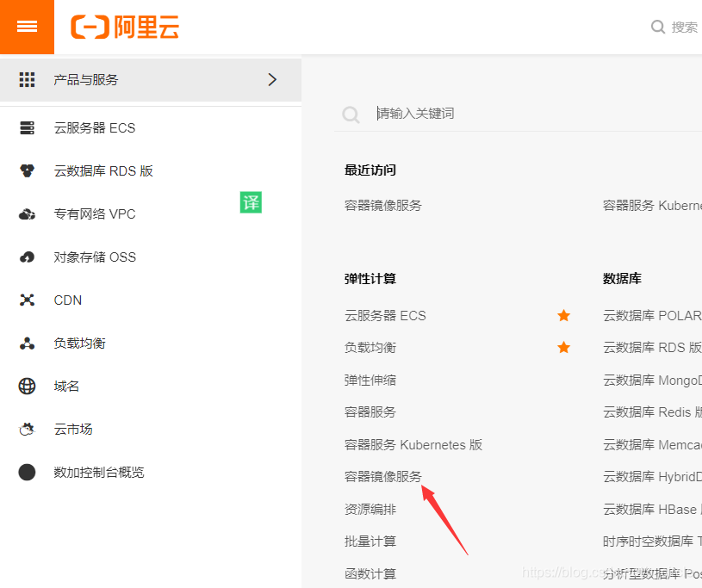The height and width of the screenshot is (588, 702).
Task: Select 资源编排 product link
Action: (370, 510)
